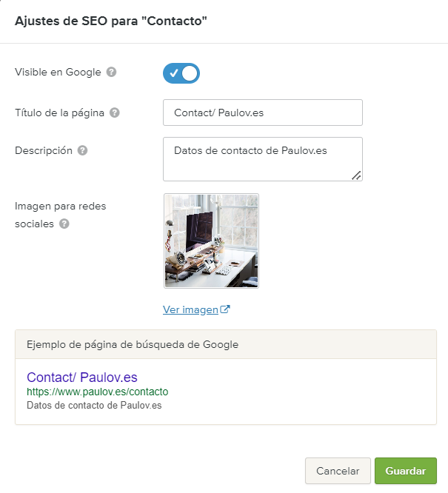Click the https://www.paulov.es/contacto preview URL
The image size is (448, 493).
(x=98, y=392)
